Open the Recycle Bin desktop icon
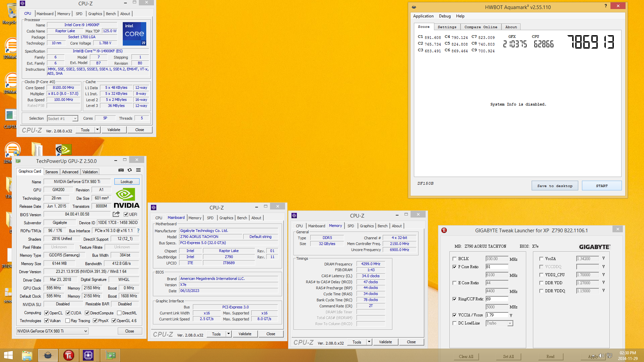The height and width of the screenshot is (362, 644). click(x=11, y=13)
